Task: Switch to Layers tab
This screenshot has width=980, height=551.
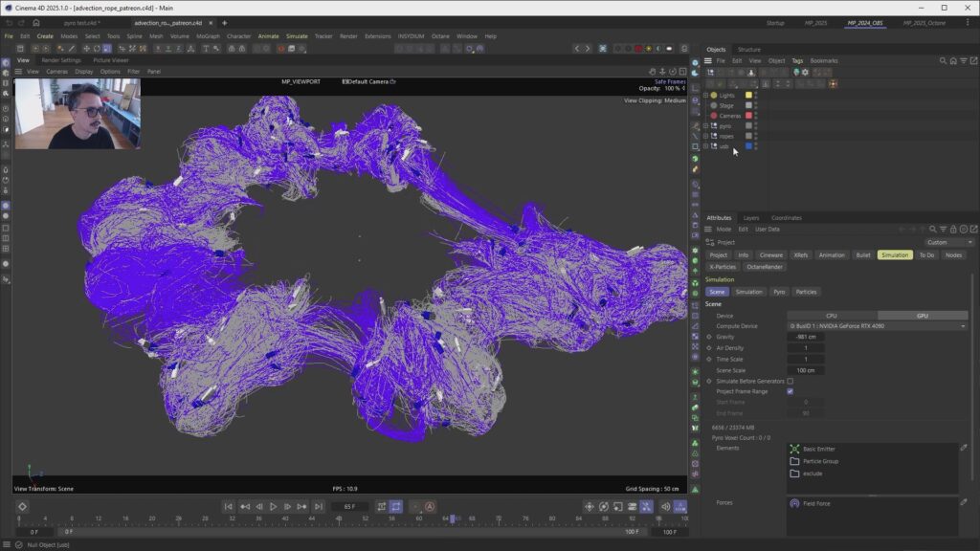Action: 751,218
